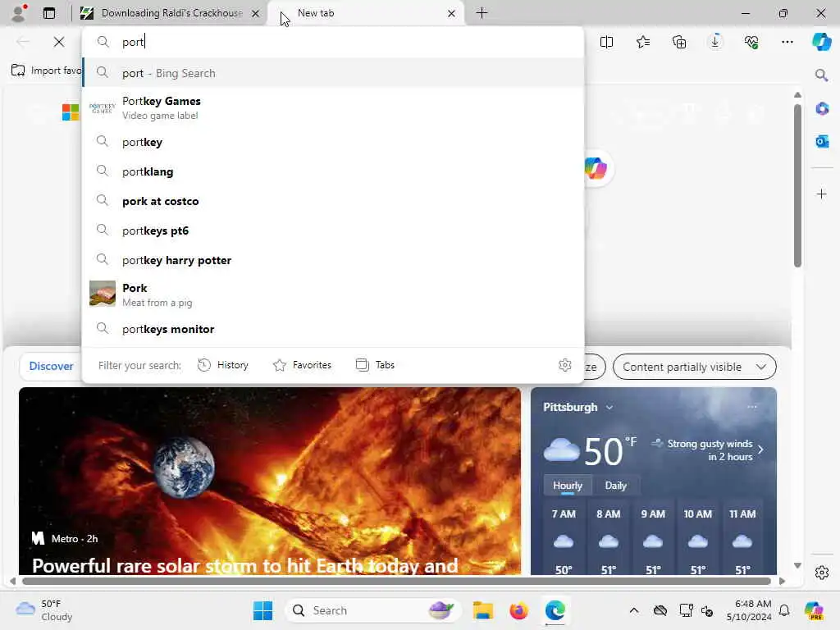Image resolution: width=840 pixels, height=630 pixels.
Task: Expand Strong gusty winds alert chevron
Action: (x=760, y=450)
